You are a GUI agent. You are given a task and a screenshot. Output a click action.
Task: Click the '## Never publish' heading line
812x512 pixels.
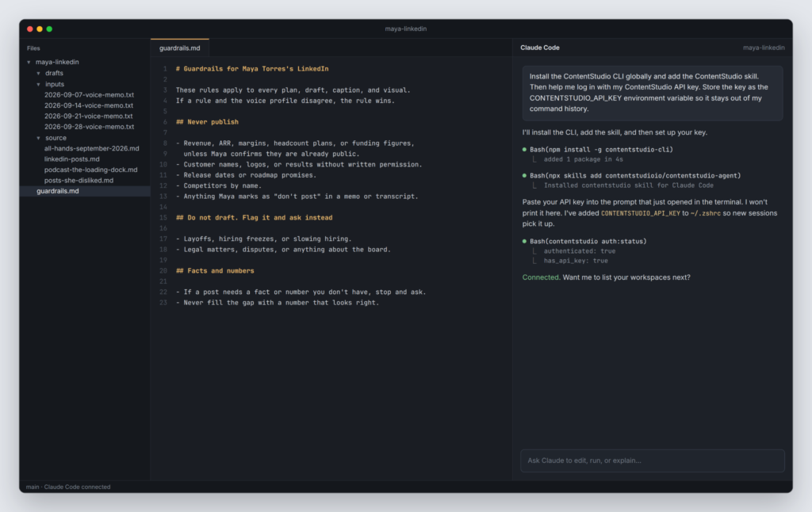click(x=207, y=122)
